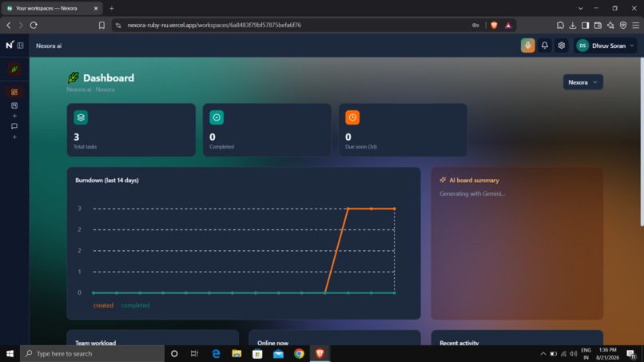The image size is (644, 362).
Task: Open the Brave Wallet icon
Action: 598,25
